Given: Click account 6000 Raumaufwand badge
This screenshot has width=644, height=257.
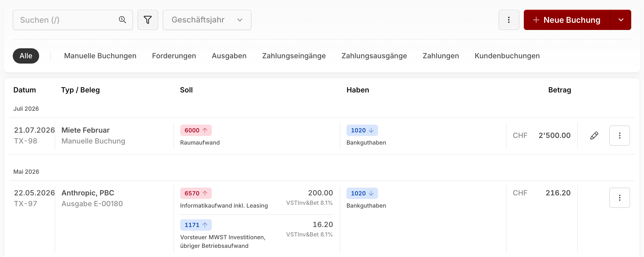Looking at the screenshot, I should coord(196,130).
